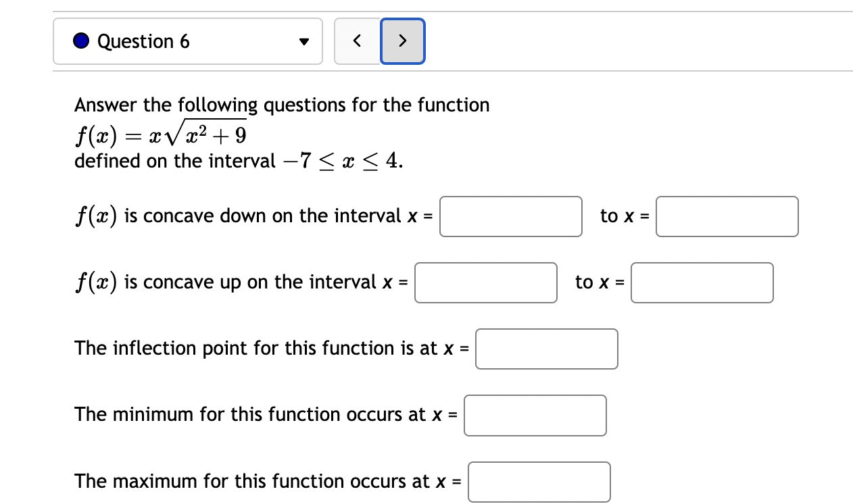
Task: Select the Question 6 header label
Action: pos(143,41)
